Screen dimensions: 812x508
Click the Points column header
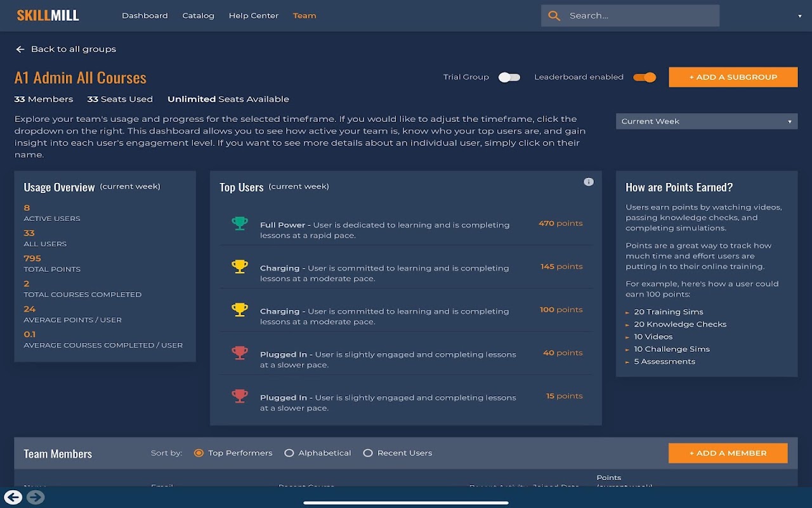[609, 478]
